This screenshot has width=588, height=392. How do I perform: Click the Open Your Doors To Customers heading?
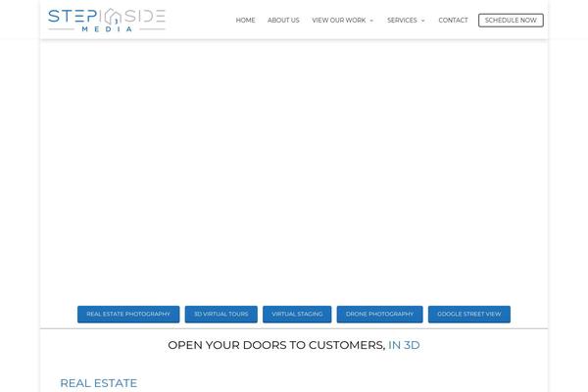(x=294, y=345)
